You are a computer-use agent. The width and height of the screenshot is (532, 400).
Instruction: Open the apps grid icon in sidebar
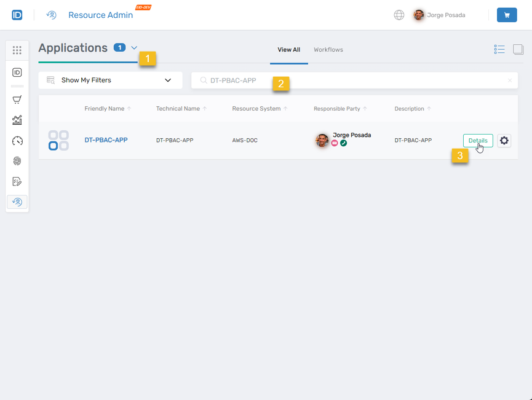click(x=17, y=50)
